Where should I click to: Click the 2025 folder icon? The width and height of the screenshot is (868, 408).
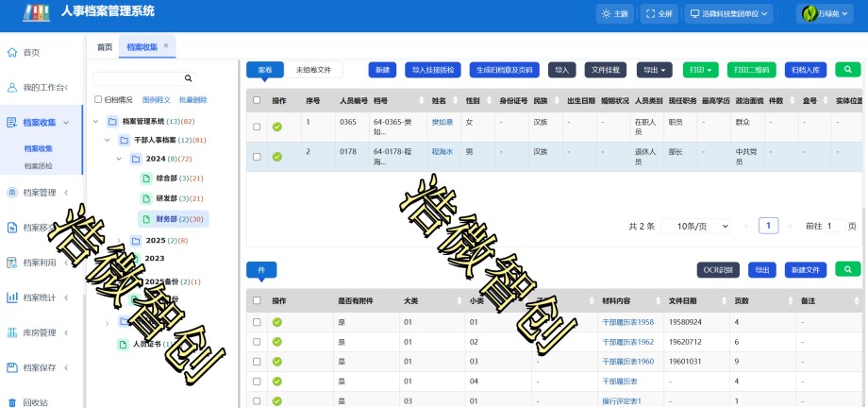(x=136, y=241)
